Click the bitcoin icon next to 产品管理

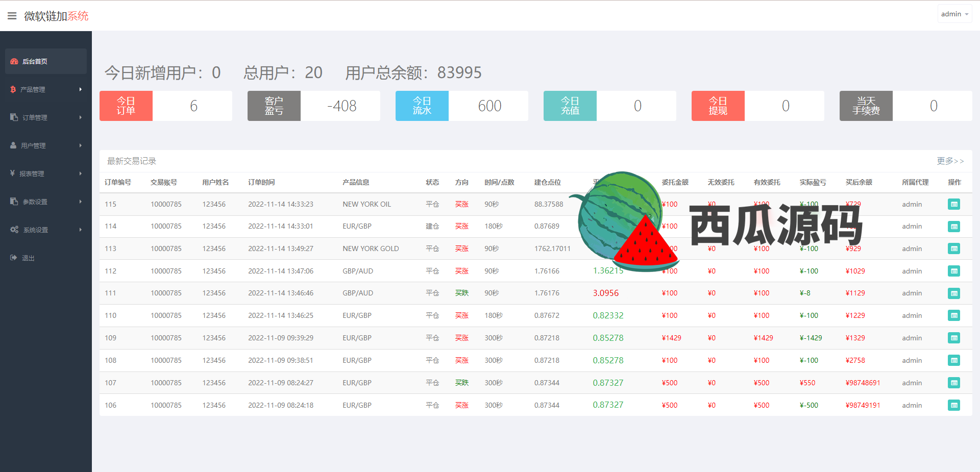point(13,89)
